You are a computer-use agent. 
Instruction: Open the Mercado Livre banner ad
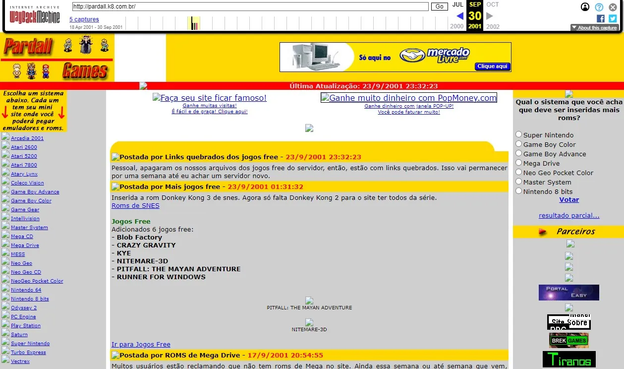(x=395, y=57)
